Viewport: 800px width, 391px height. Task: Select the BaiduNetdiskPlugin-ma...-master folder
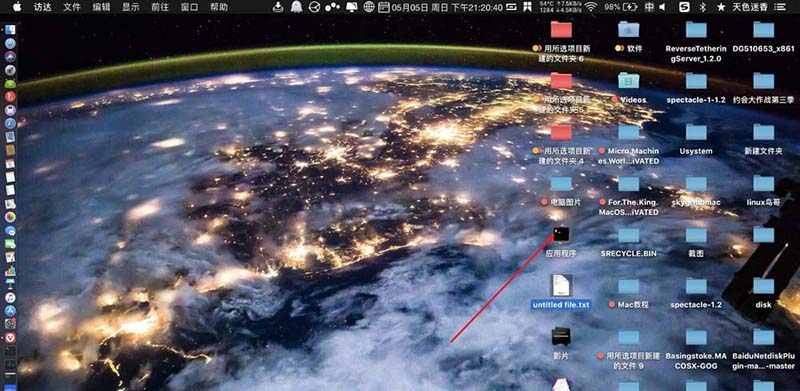click(x=764, y=337)
